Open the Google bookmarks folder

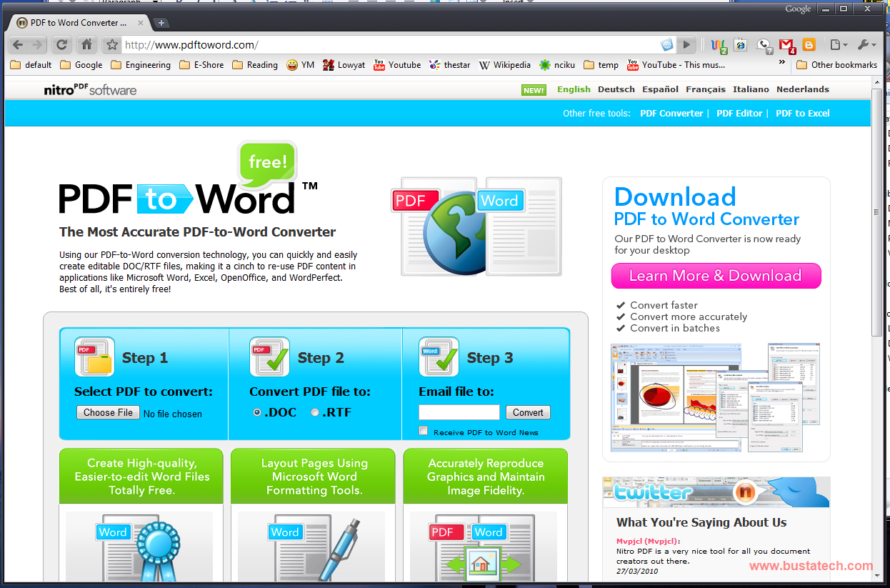(x=81, y=65)
